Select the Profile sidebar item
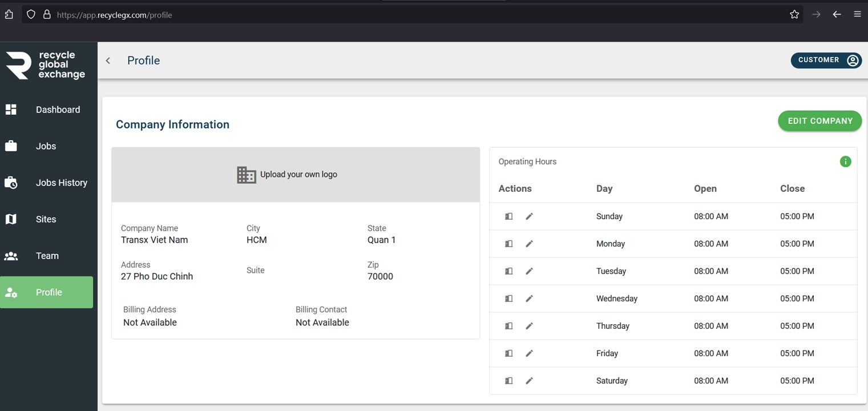Image resolution: width=868 pixels, height=411 pixels. click(46, 292)
